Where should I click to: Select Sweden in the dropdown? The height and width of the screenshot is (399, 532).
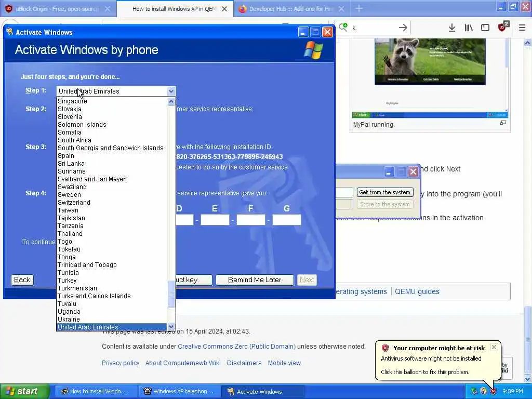coord(112,195)
